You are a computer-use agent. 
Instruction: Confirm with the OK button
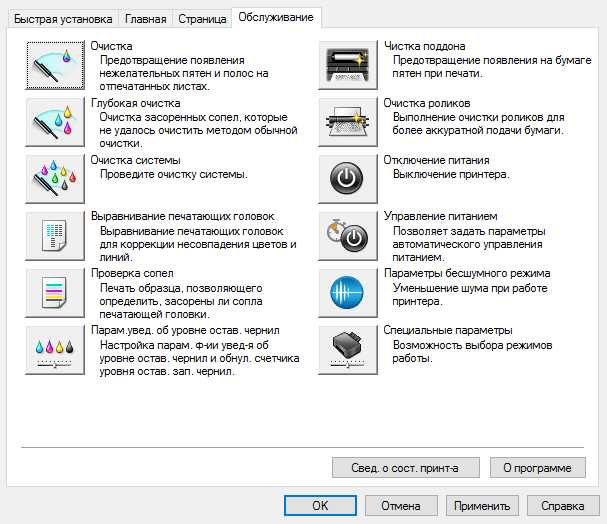click(x=320, y=505)
